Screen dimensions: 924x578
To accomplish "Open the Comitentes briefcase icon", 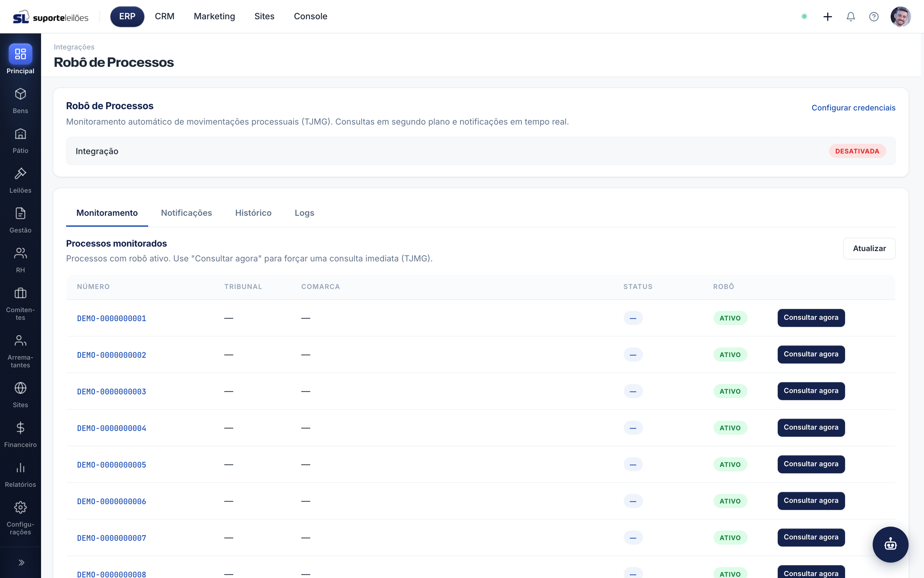I will click(x=20, y=293).
